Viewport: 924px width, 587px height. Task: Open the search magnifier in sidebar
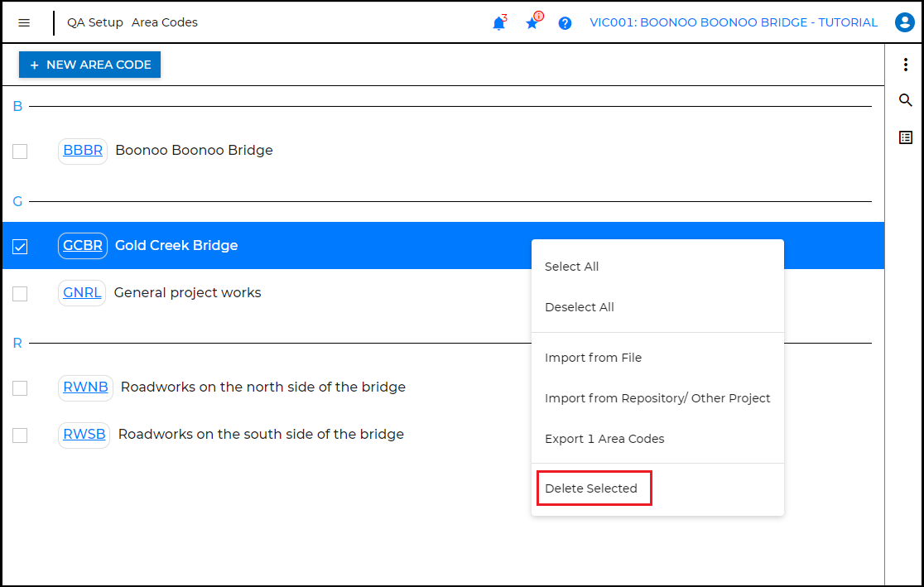tap(905, 100)
